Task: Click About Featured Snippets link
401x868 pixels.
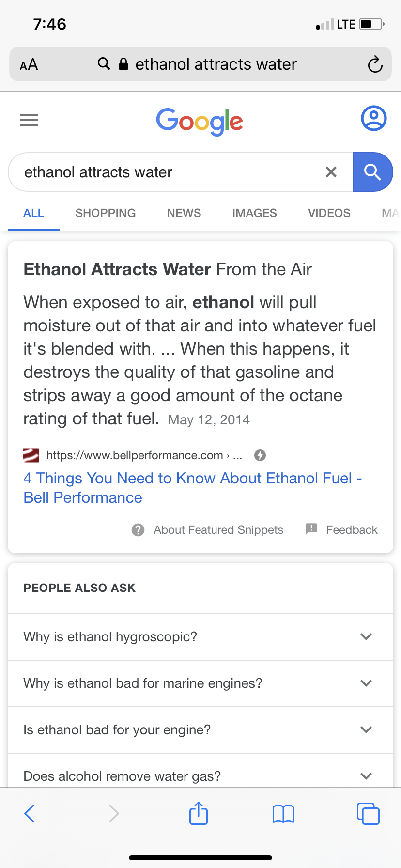Action: pos(218,530)
